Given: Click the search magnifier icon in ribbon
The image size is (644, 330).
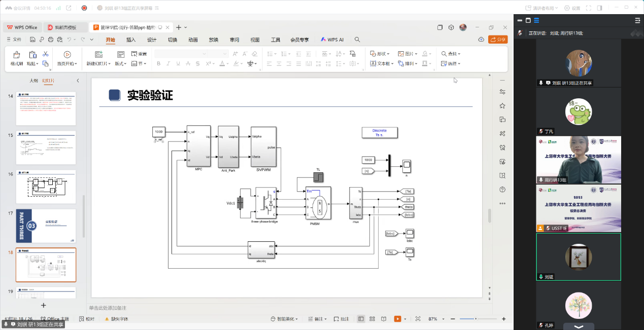Looking at the screenshot, I should [357, 40].
